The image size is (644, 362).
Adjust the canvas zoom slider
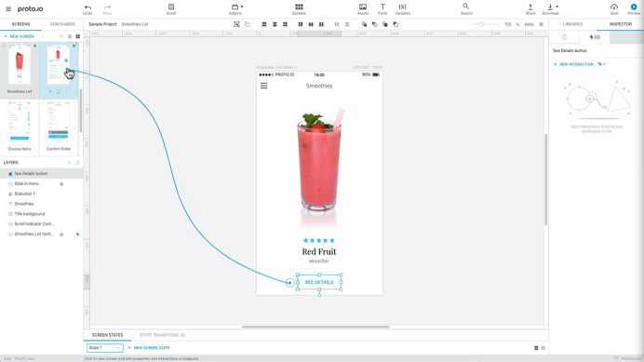pyautogui.click(x=480, y=24)
